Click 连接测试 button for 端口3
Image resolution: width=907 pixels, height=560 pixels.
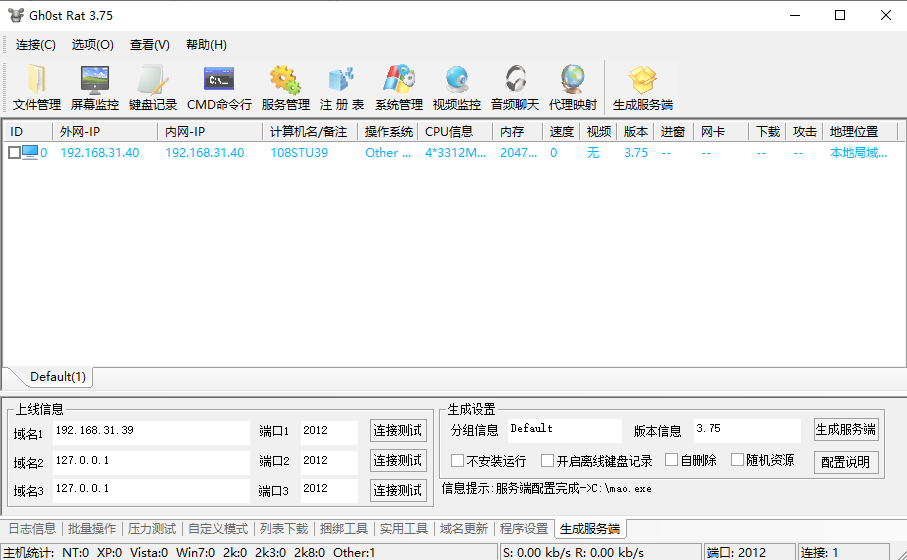click(398, 491)
